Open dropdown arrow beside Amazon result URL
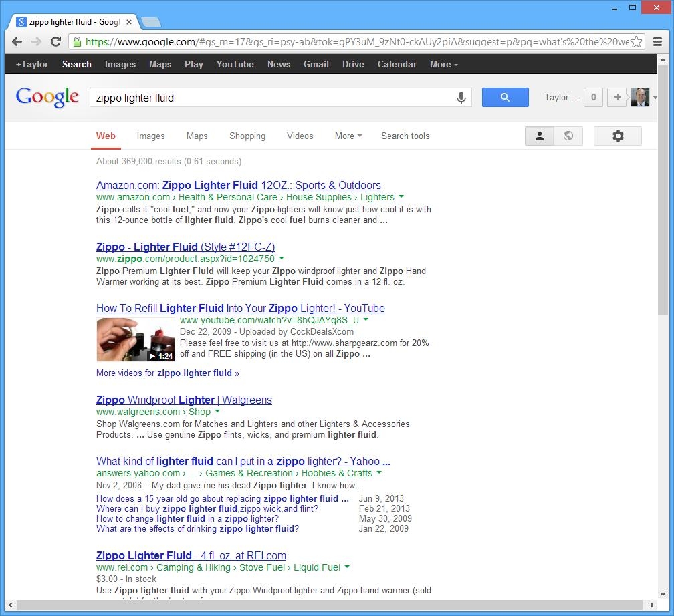The width and height of the screenshot is (674, 616). (401, 197)
